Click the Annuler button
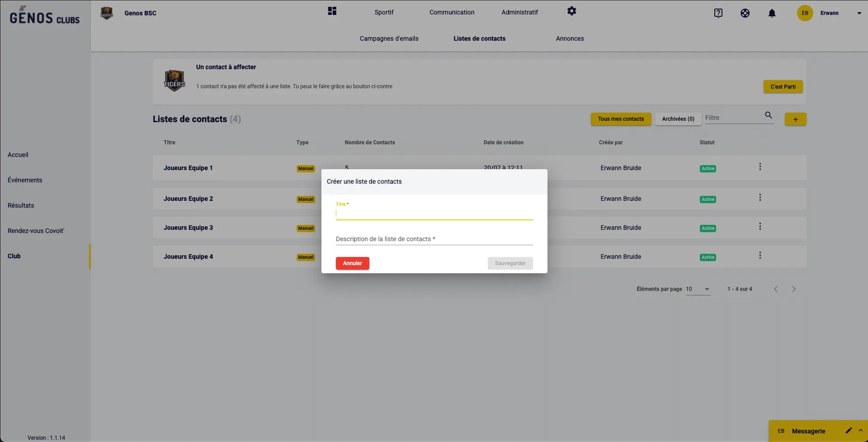Viewport: 868px width, 442px height. coord(352,263)
